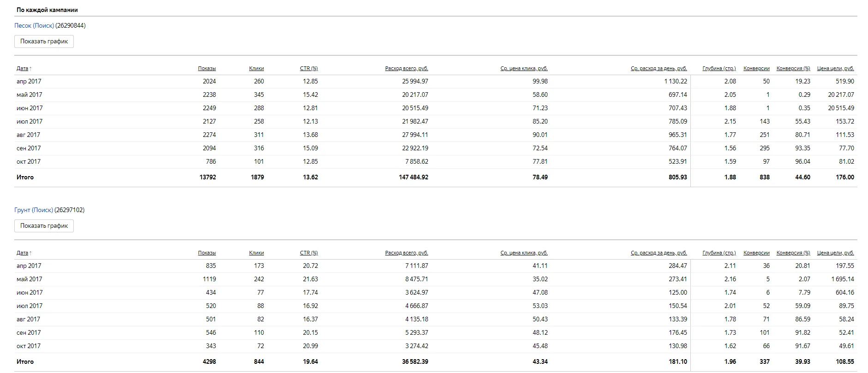Screen dimensions: 868x373
Task: Sort Грунт table by Цена цели, руб.
Action: click(836, 253)
